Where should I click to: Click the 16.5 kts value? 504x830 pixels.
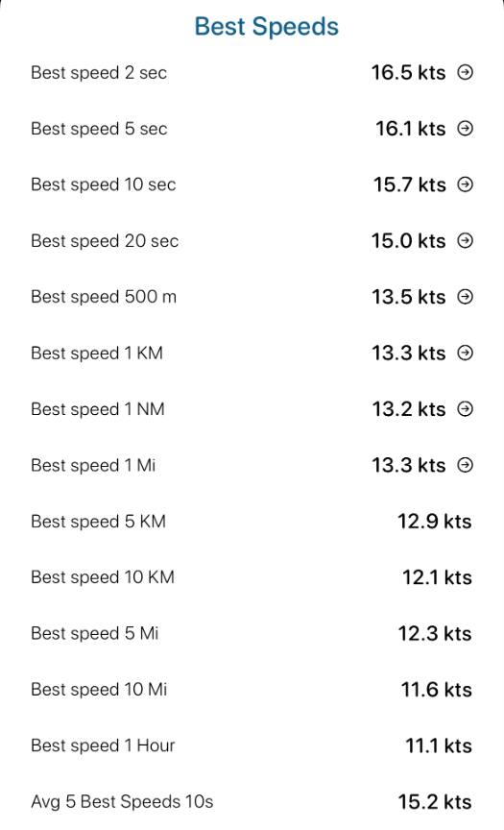coord(408,72)
